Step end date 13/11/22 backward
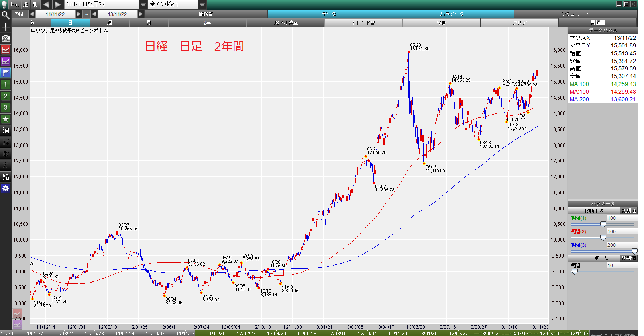This screenshot has height=336, width=644. coord(94,14)
